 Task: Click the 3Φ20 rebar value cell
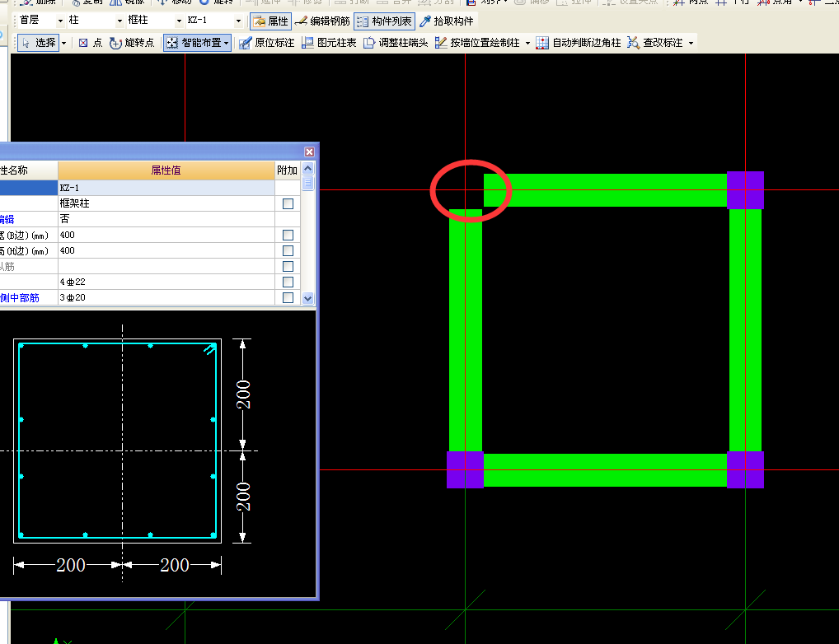[x=166, y=297]
